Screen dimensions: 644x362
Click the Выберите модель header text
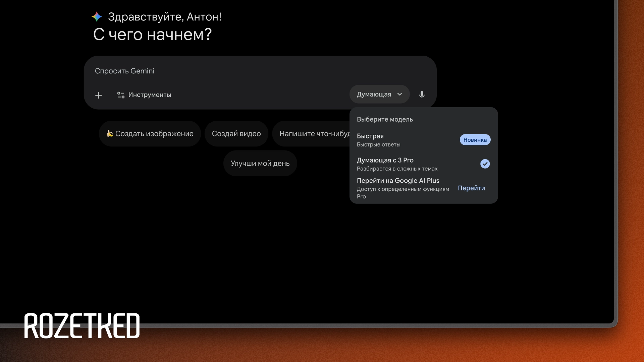(385, 119)
